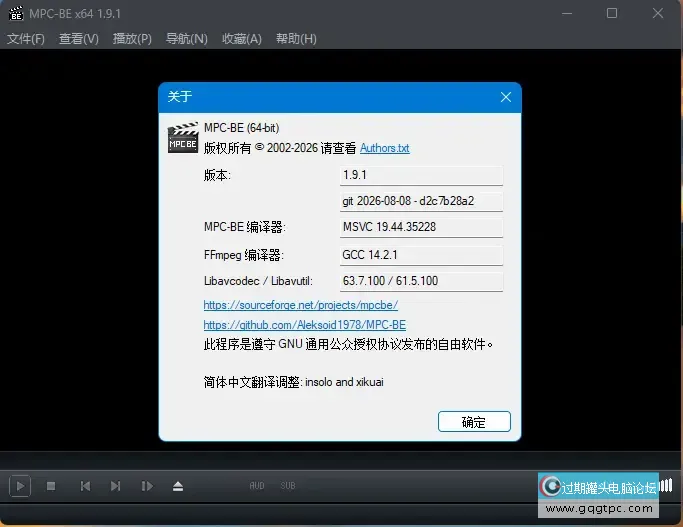The image size is (683, 527).
Task: Open the 文件(F) menu
Action: [x=26, y=39]
